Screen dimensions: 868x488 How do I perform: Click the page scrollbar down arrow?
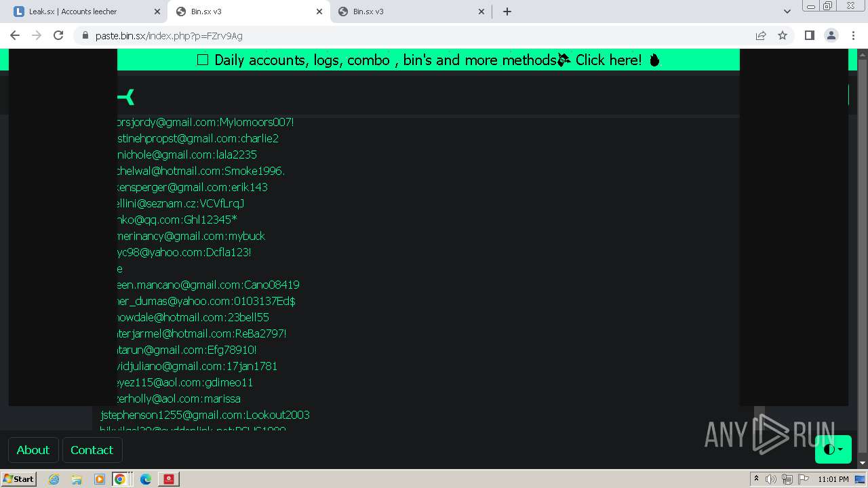tap(863, 463)
